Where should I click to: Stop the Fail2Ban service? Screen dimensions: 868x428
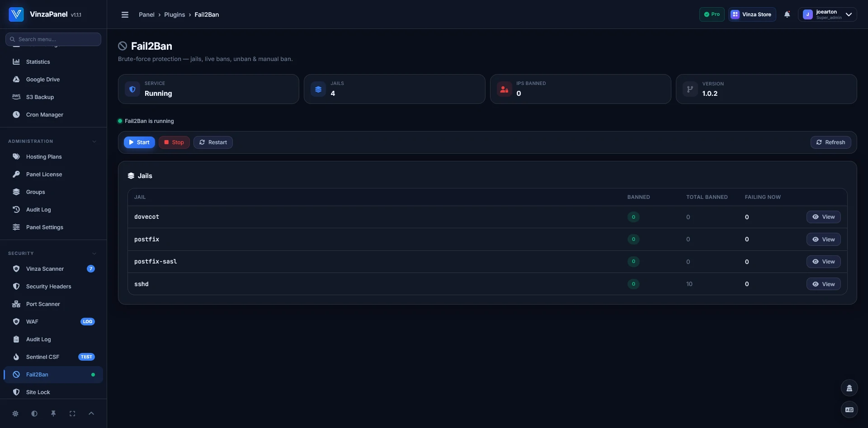click(x=174, y=142)
